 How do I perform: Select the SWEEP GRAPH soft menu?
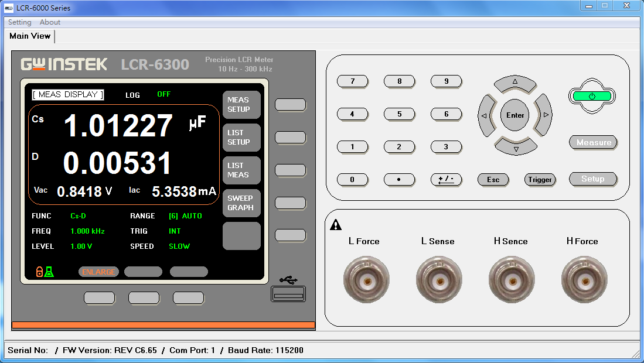[x=241, y=203]
